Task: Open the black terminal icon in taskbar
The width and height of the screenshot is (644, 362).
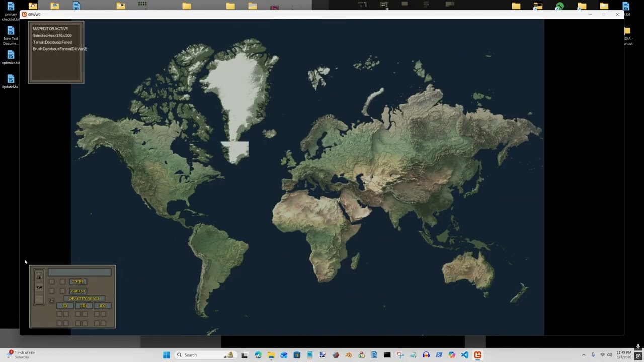Action: 387,355
